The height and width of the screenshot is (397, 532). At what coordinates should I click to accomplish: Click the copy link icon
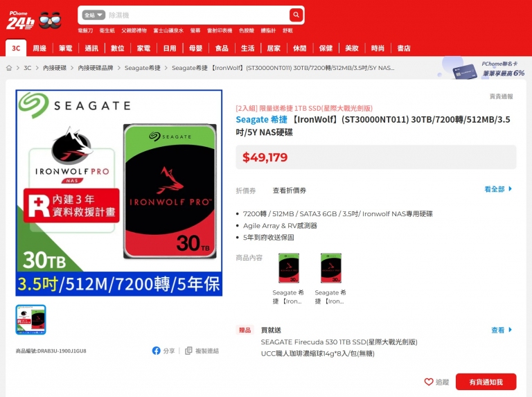click(188, 351)
